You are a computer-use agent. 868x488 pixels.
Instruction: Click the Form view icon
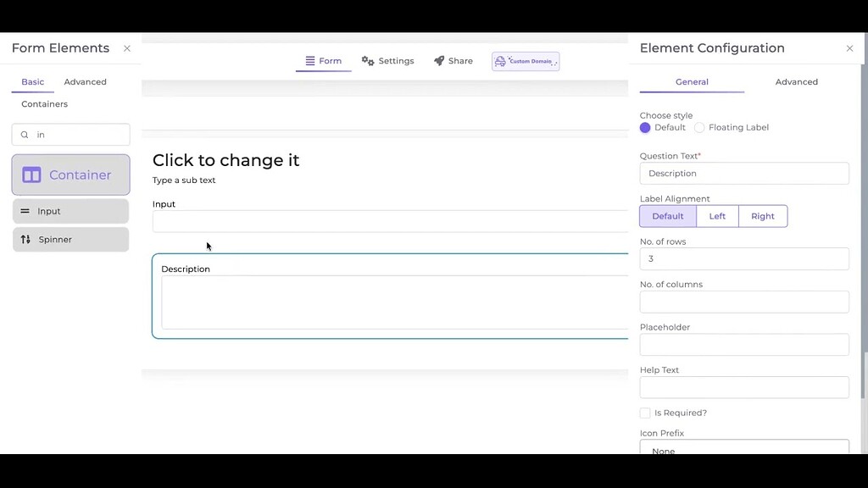pyautogui.click(x=309, y=60)
